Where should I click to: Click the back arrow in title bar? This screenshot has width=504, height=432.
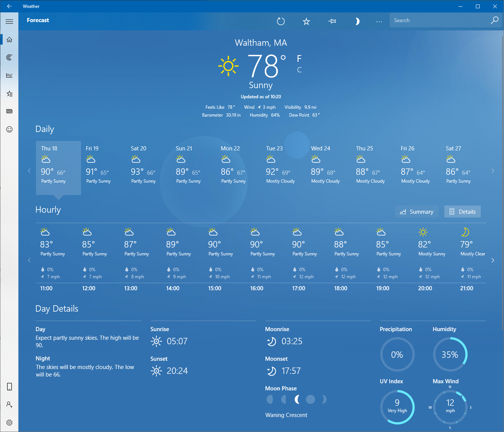(x=9, y=6)
